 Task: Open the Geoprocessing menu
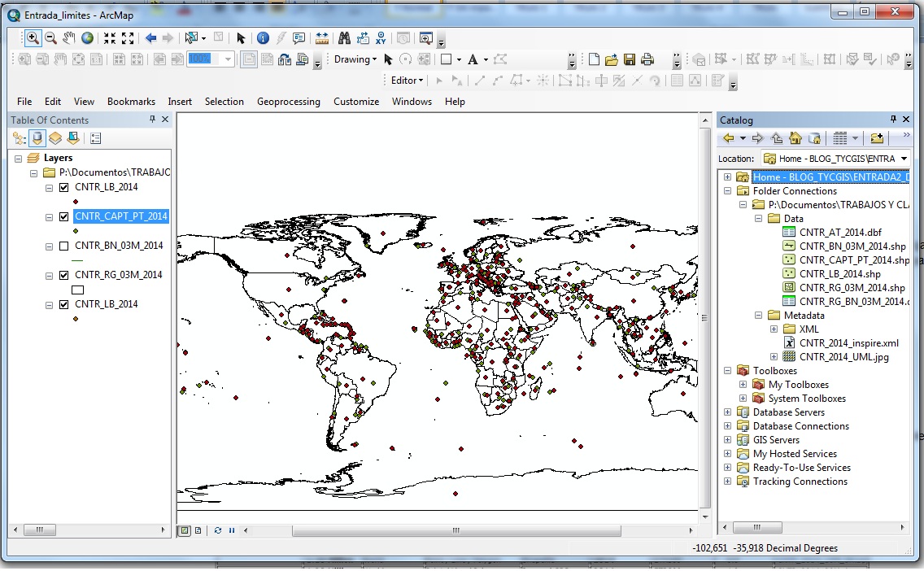[x=289, y=102]
